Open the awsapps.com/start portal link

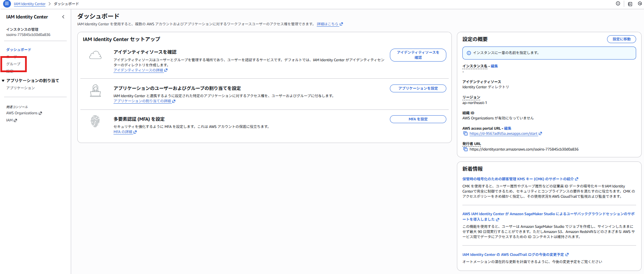(x=505, y=134)
